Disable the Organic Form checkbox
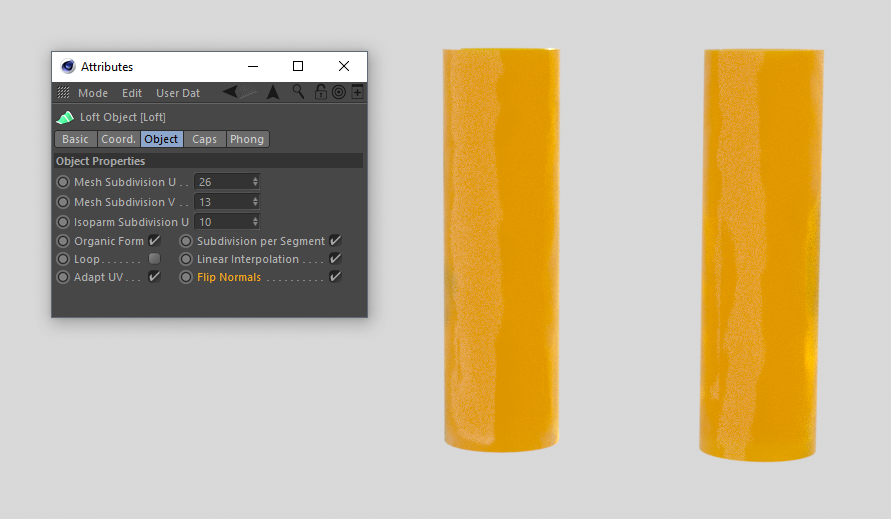This screenshot has width=891, height=519. tap(154, 240)
